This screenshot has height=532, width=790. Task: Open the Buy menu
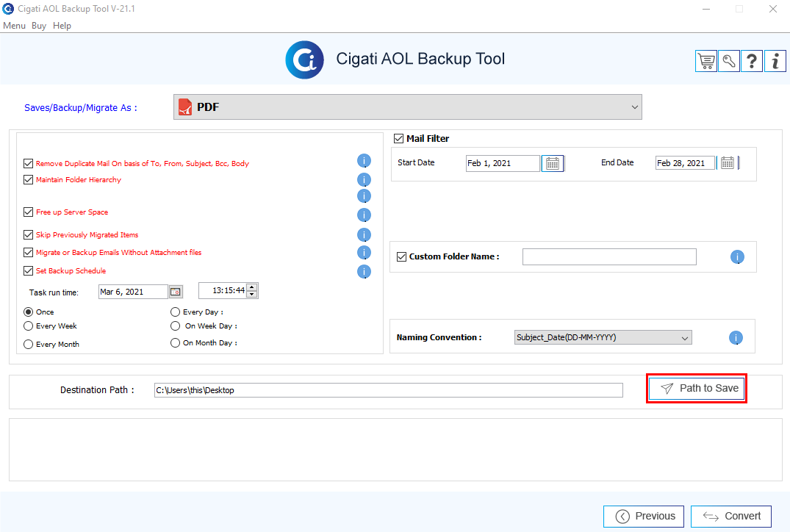(x=39, y=26)
